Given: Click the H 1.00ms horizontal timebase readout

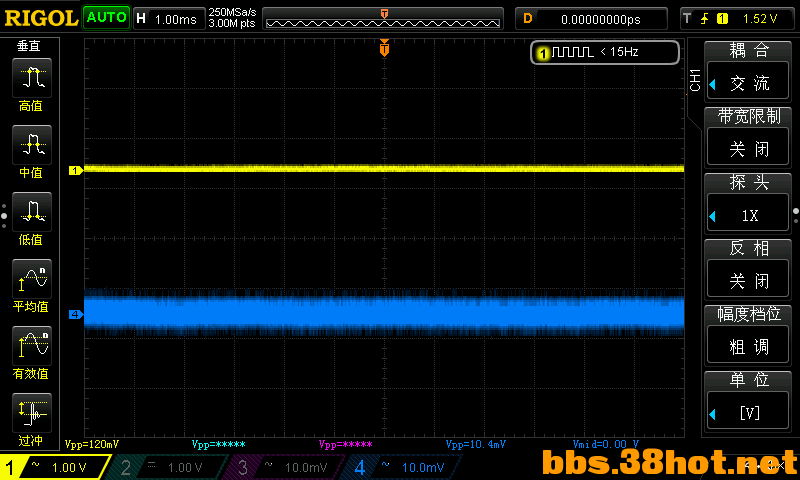Looking at the screenshot, I should [x=169, y=19].
